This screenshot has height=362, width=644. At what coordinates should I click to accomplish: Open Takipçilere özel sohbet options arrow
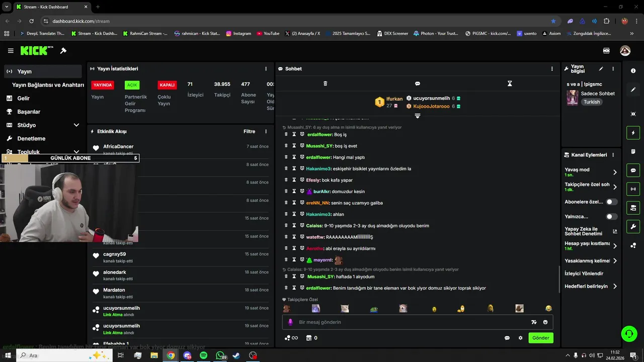(x=615, y=187)
